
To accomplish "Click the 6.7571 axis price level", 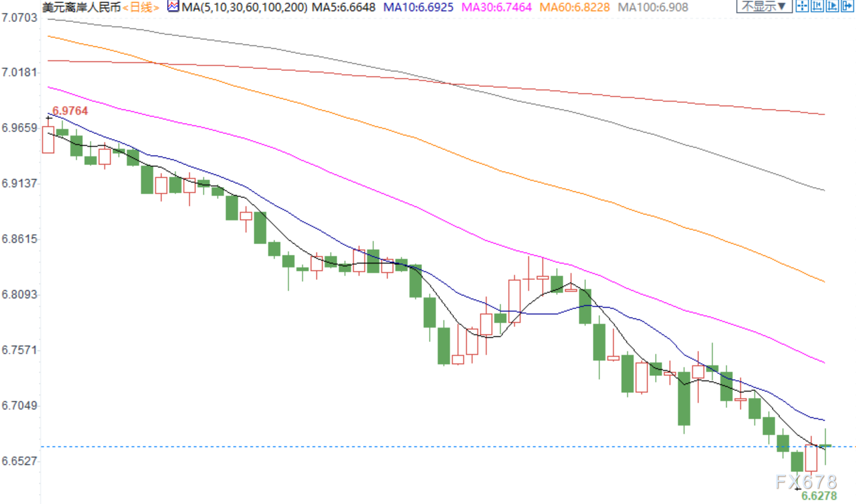I will pos(19,350).
